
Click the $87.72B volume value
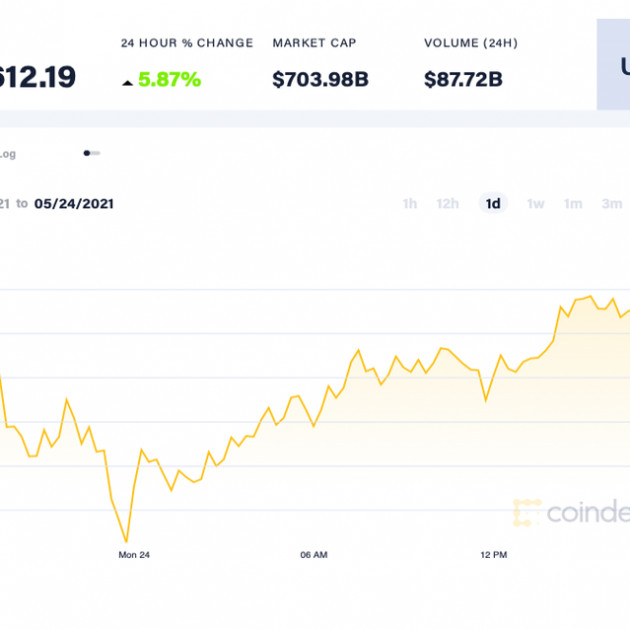tap(463, 80)
